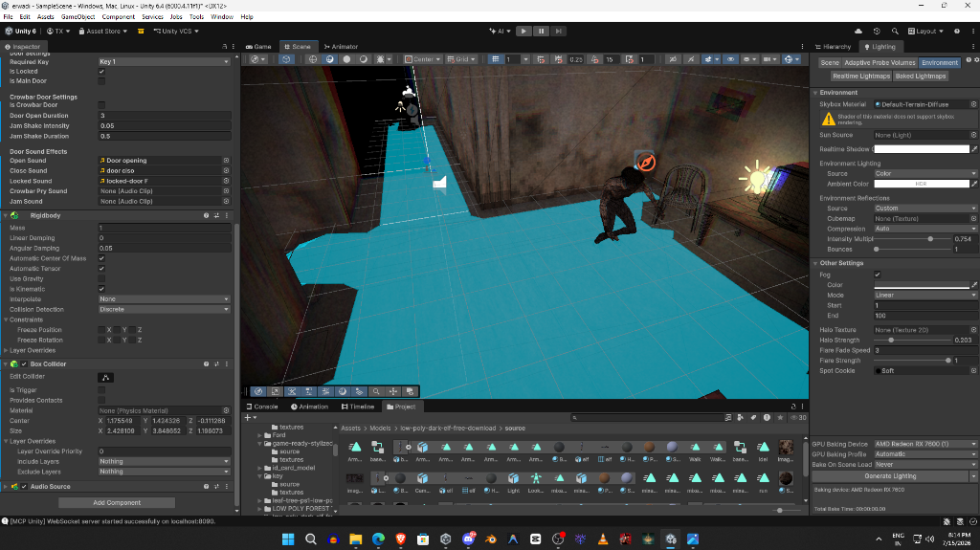The width and height of the screenshot is (980, 550).
Task: Open the GPU Baking Device dropdown
Action: (x=925, y=444)
